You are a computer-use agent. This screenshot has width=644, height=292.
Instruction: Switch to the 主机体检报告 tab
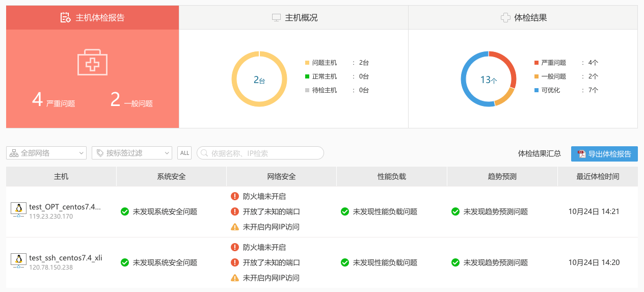[x=93, y=18]
